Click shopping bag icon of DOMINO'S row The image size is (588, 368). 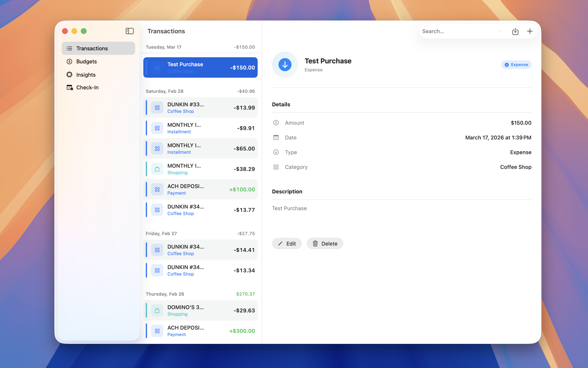pos(157,311)
